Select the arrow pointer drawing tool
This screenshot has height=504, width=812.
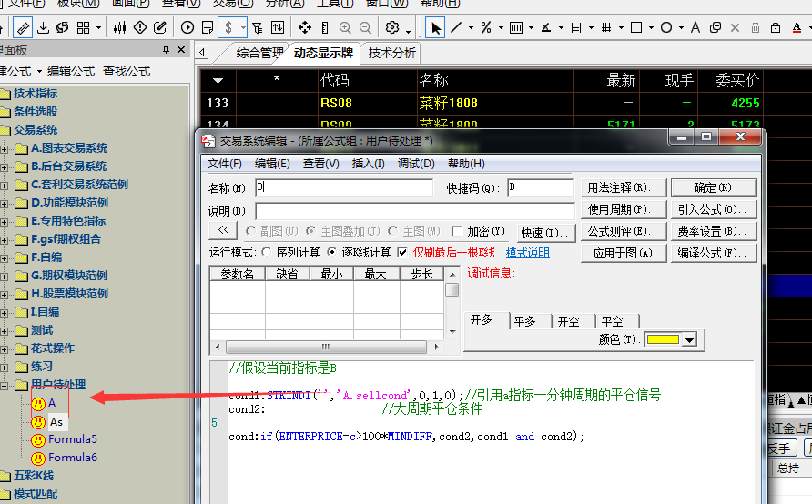[x=435, y=27]
